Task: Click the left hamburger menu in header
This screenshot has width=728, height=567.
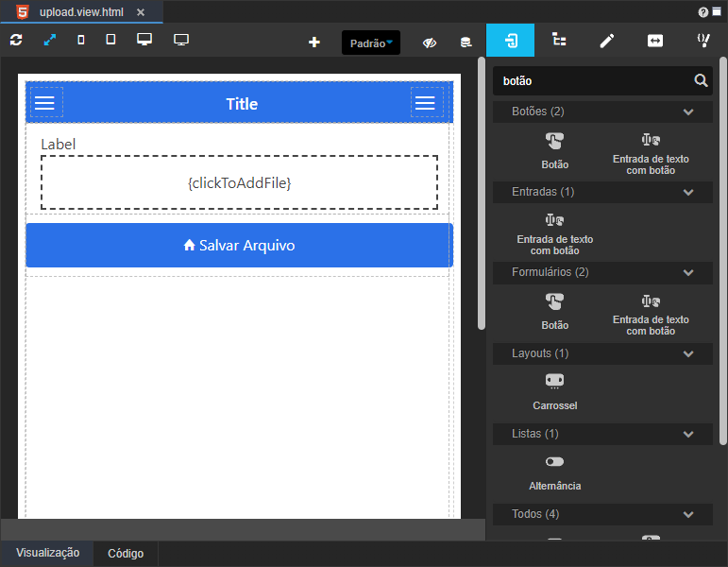Action: [x=44, y=103]
